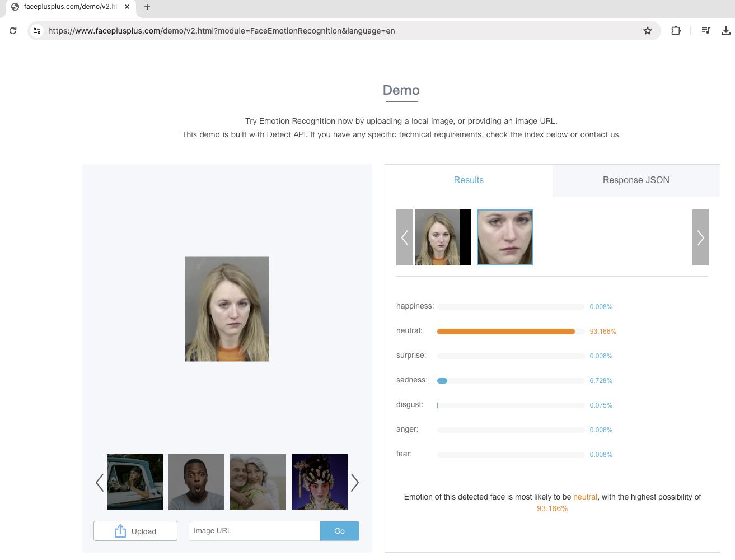735x560 pixels.
Task: Click the disgust progress bar
Action: coord(511,405)
